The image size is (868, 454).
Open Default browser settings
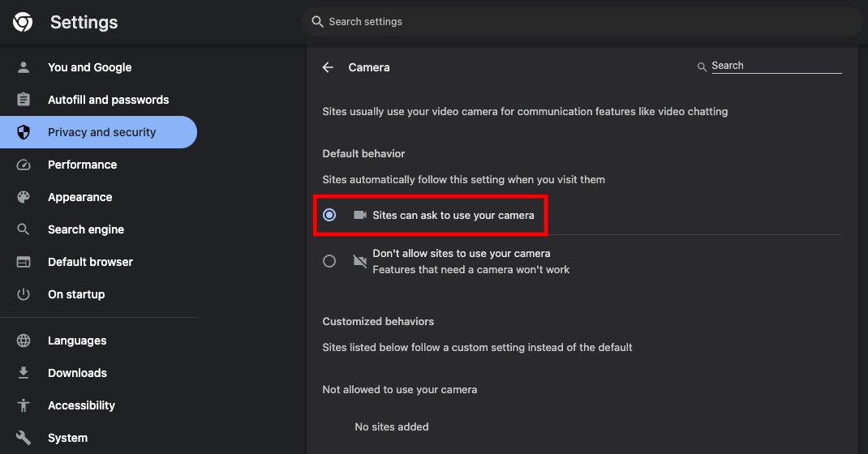coord(98,262)
